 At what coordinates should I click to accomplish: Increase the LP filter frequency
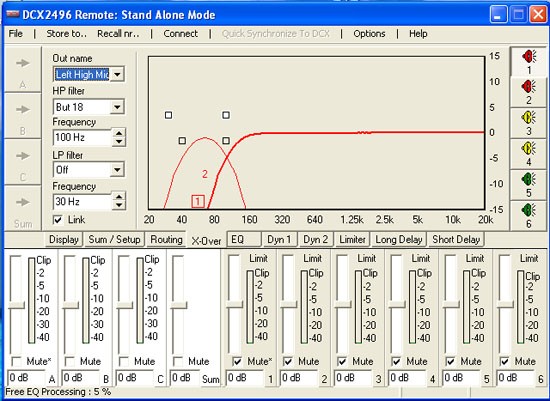tap(119, 196)
